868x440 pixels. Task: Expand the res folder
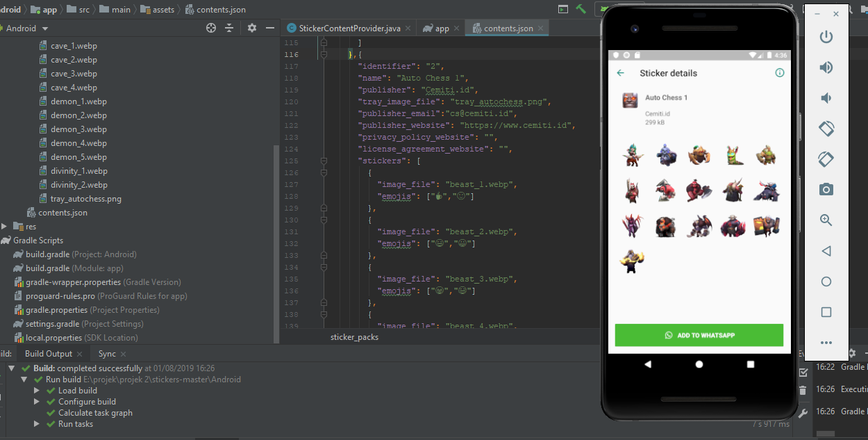4,227
